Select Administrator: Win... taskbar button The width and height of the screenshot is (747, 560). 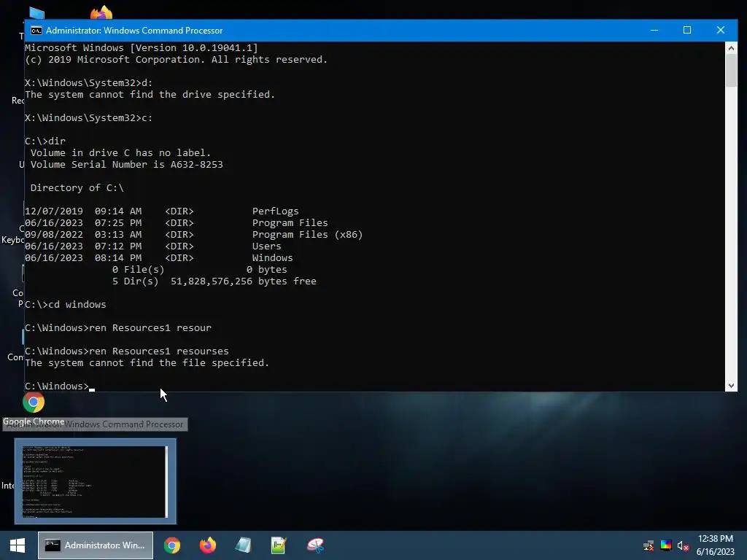pos(96,545)
